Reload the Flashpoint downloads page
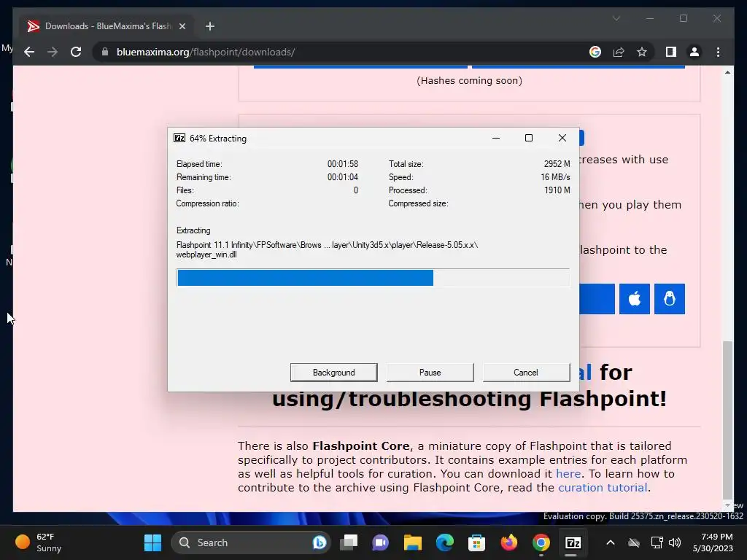The image size is (747, 560). (x=76, y=52)
